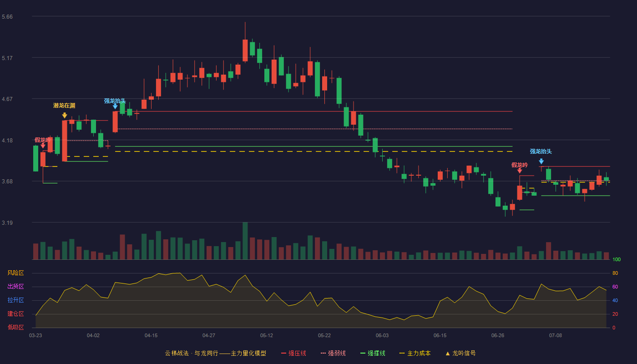Click the 建仓区 zone label

pyautogui.click(x=15, y=314)
